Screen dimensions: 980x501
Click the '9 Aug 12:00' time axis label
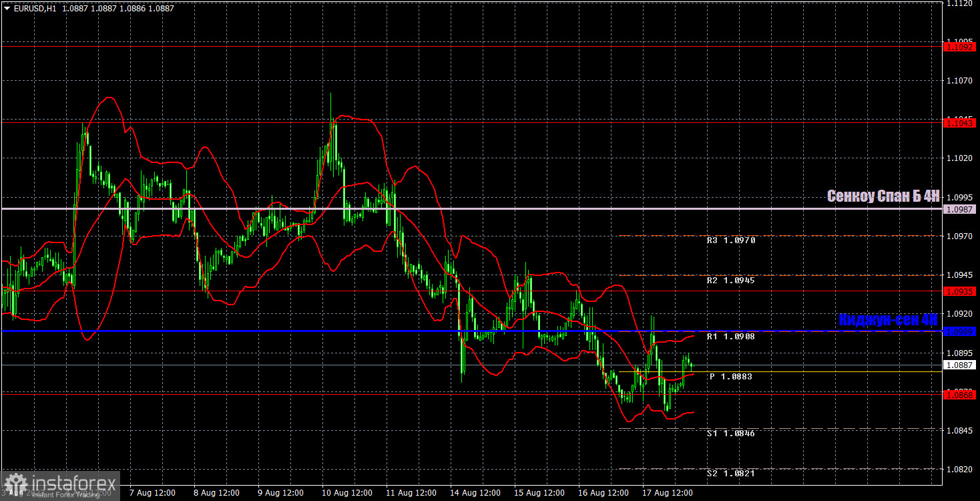pos(280,493)
